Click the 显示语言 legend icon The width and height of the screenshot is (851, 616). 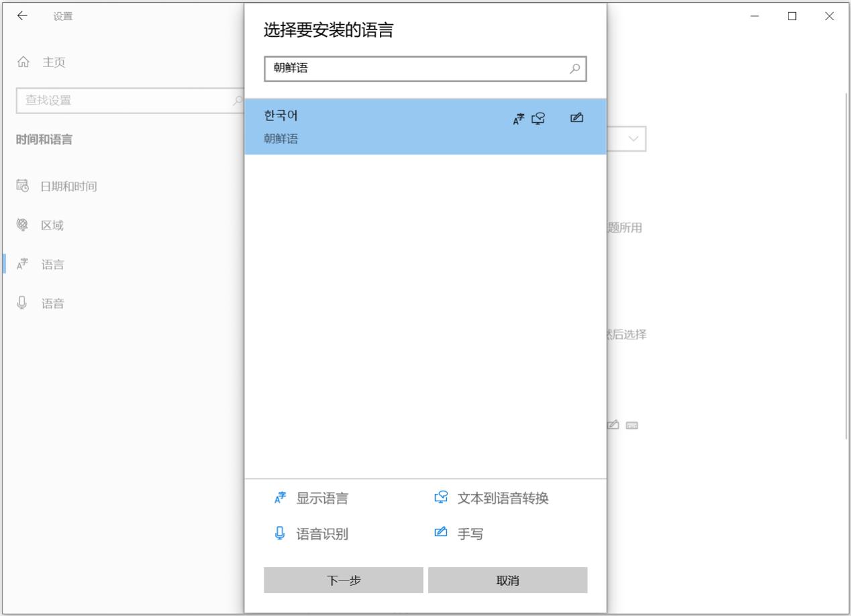280,498
